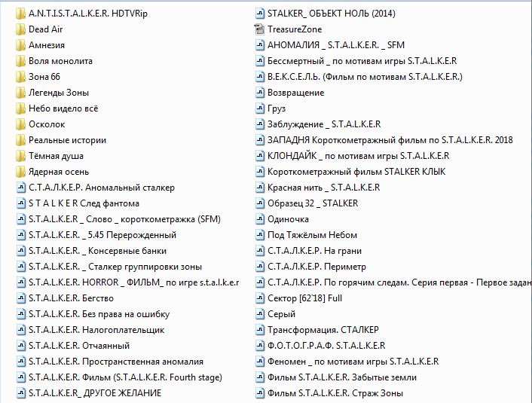Select С.Т.А.Л.К.Е.Р. По горячим следам file name
532x403 pixels.
(x=399, y=282)
